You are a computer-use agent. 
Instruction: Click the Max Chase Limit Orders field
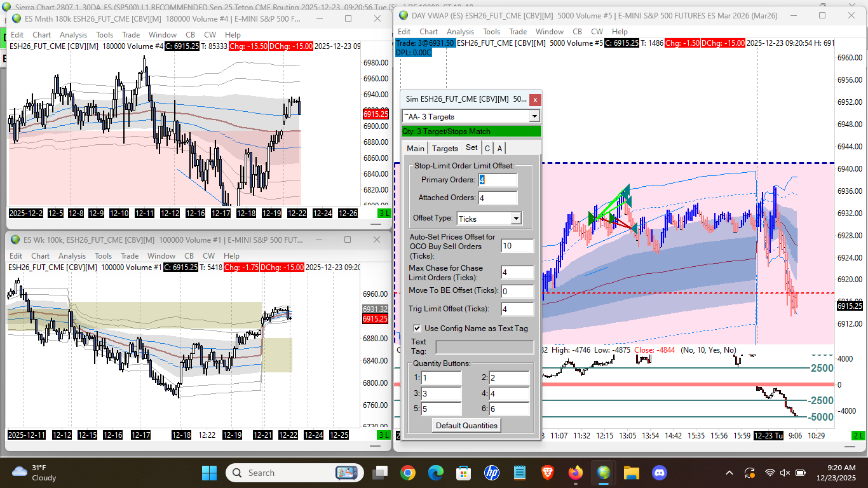click(x=517, y=273)
